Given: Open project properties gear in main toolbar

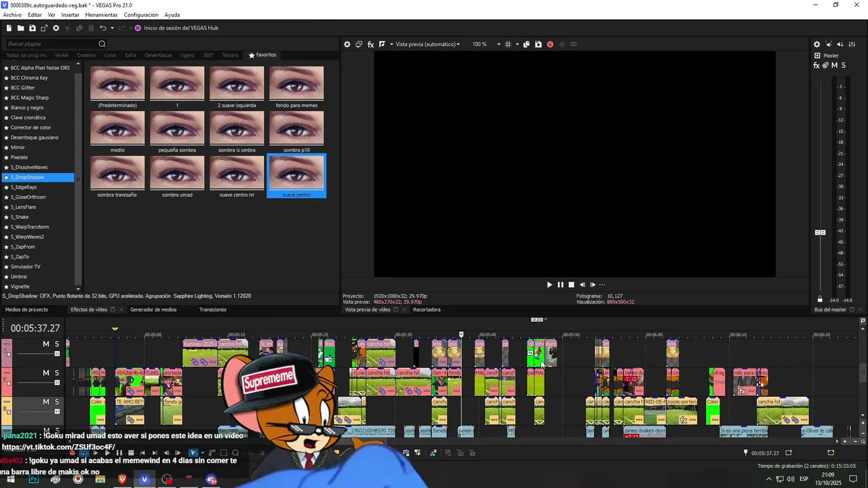Looking at the screenshot, I should pos(56,28).
